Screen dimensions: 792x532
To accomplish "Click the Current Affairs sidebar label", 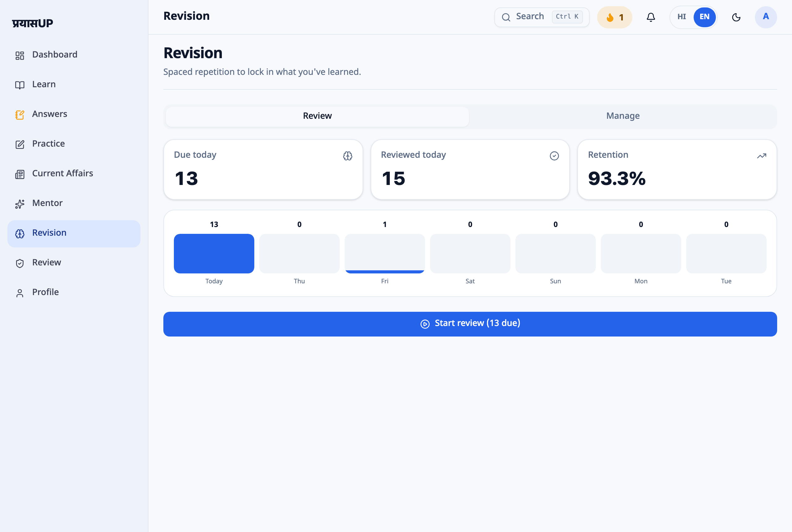I will click(x=62, y=174).
